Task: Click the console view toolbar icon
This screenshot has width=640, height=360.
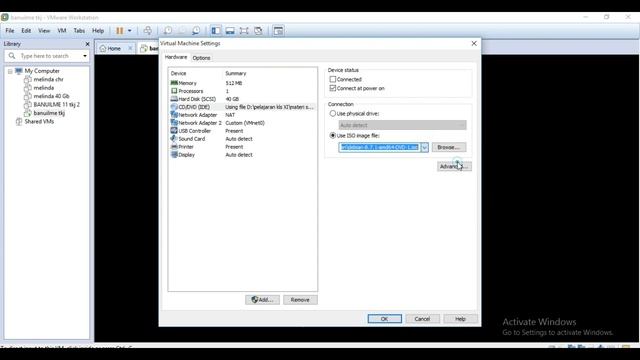Action: point(278,31)
